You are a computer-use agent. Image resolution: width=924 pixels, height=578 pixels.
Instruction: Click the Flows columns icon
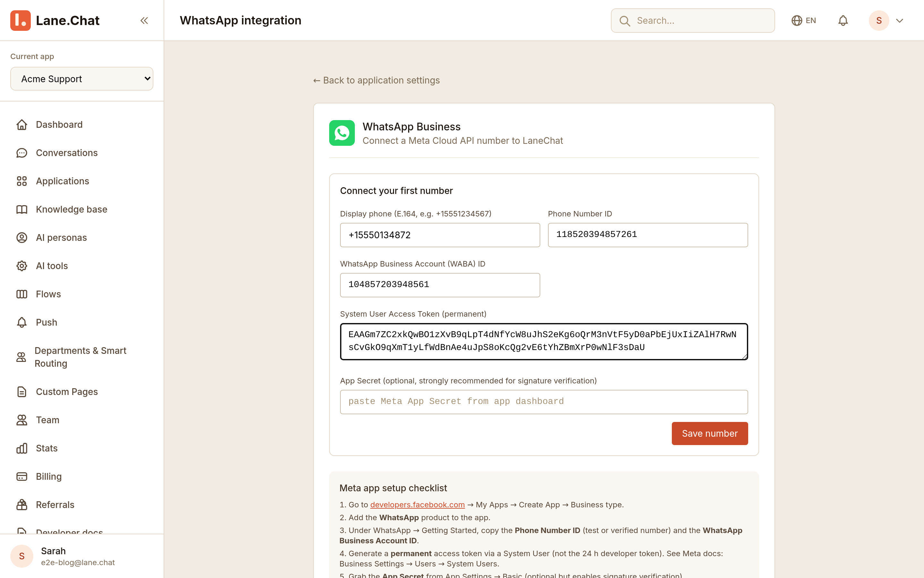coord(22,294)
